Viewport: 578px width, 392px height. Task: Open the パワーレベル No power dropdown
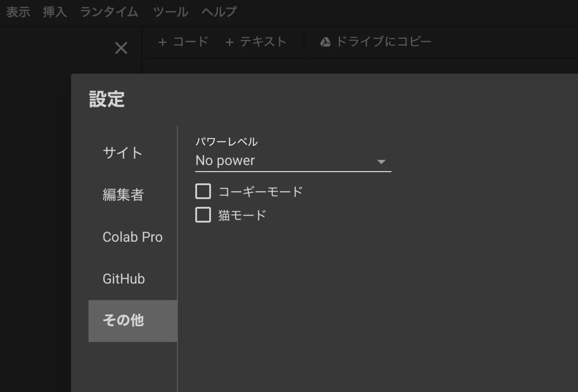[x=293, y=161]
